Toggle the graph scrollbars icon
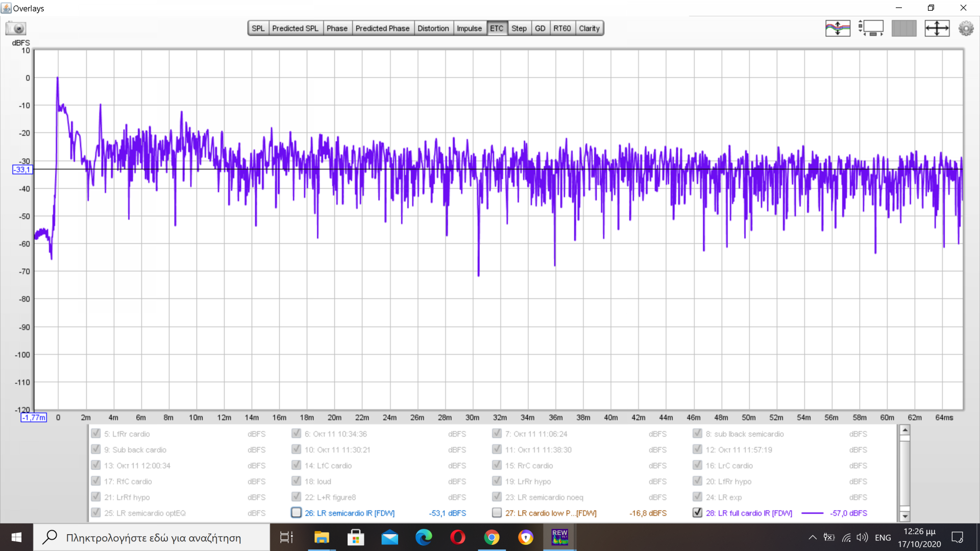Viewport: 980px width, 551px height. point(871,28)
